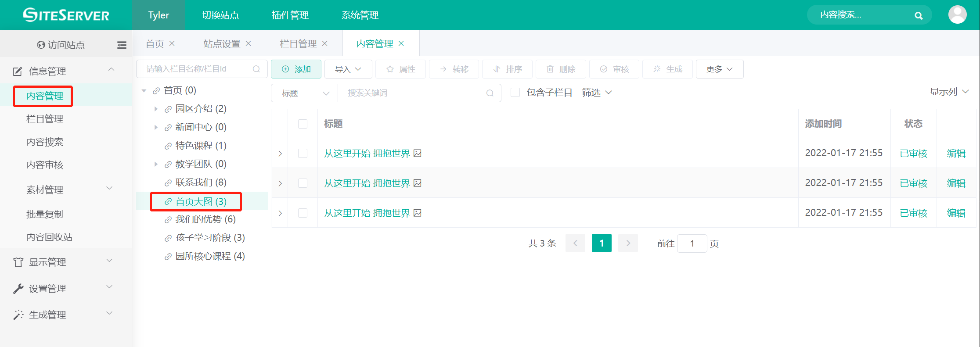Open the 标题 search field dropdown
Viewport: 980px width, 347px height.
(x=305, y=93)
